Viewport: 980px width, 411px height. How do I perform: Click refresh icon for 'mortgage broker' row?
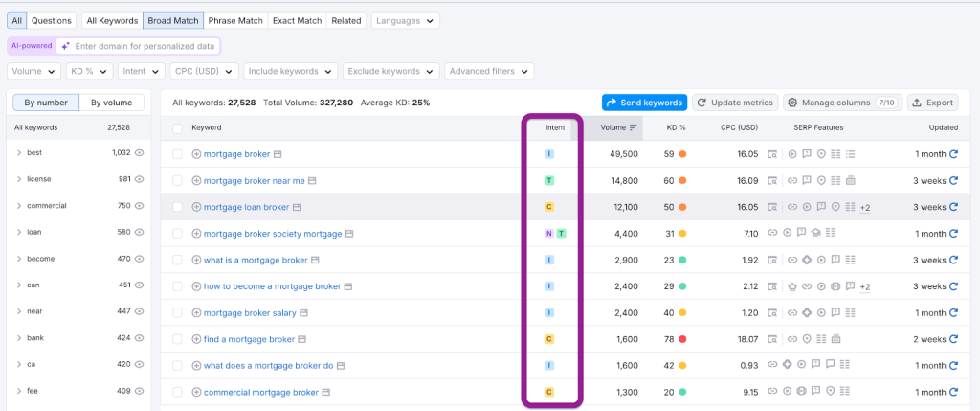(x=953, y=154)
